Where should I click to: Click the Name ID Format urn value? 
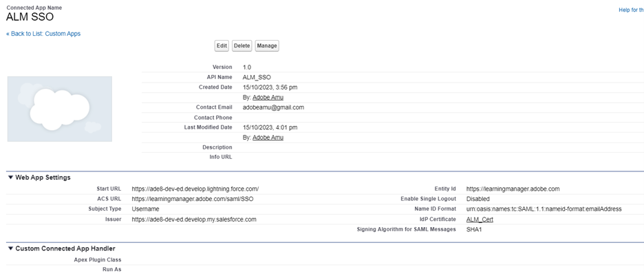tap(544, 209)
